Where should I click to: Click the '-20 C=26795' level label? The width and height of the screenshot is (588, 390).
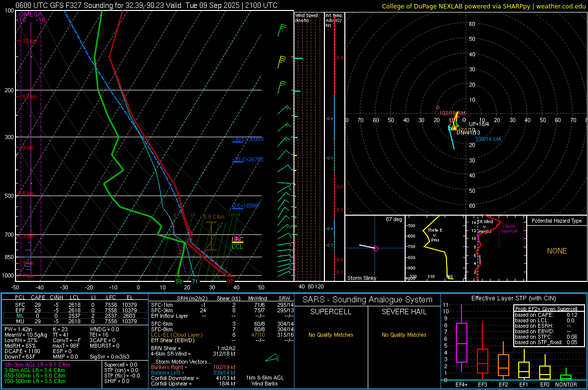pos(248,159)
